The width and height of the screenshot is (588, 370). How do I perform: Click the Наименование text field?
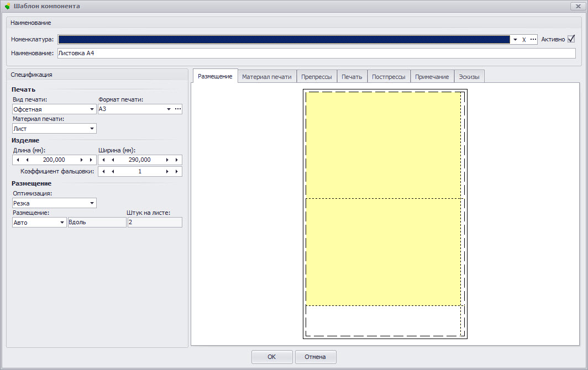tap(315, 54)
